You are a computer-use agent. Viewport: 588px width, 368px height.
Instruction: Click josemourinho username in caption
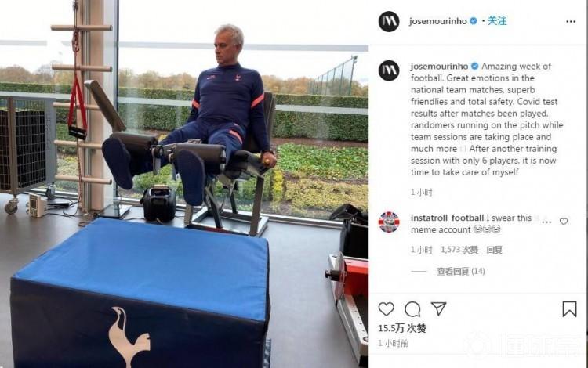click(439, 67)
